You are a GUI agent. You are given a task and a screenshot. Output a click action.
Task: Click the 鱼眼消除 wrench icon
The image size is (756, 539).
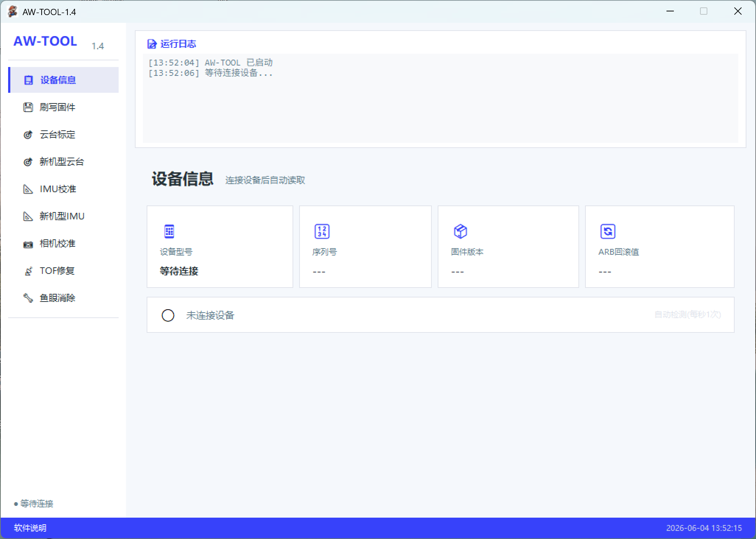point(28,298)
